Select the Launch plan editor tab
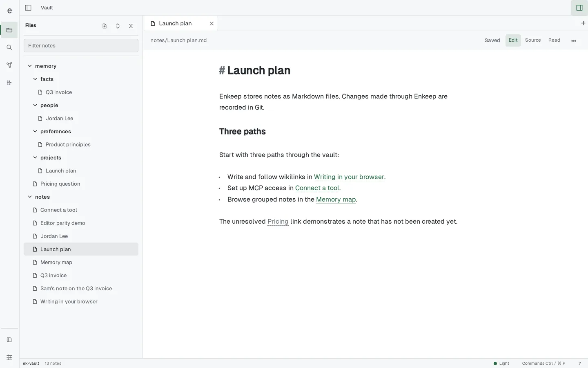 tap(180, 23)
